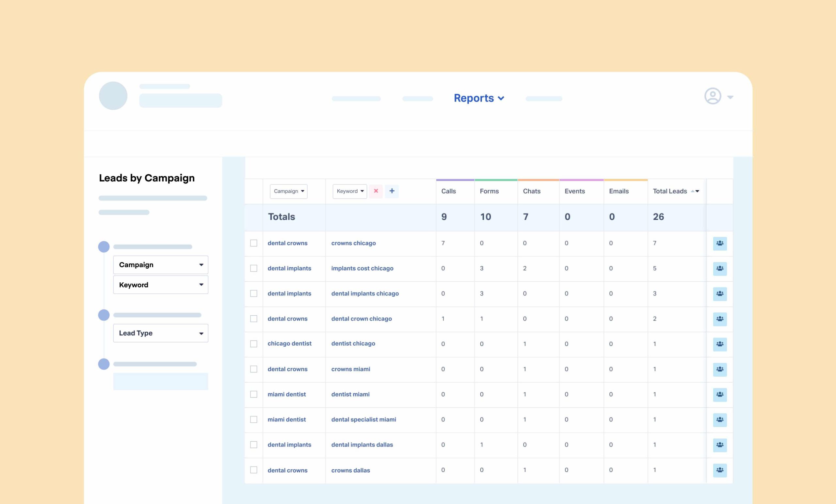Click the leads group icon for dental crowns row
The image size is (836, 504).
[x=719, y=243]
